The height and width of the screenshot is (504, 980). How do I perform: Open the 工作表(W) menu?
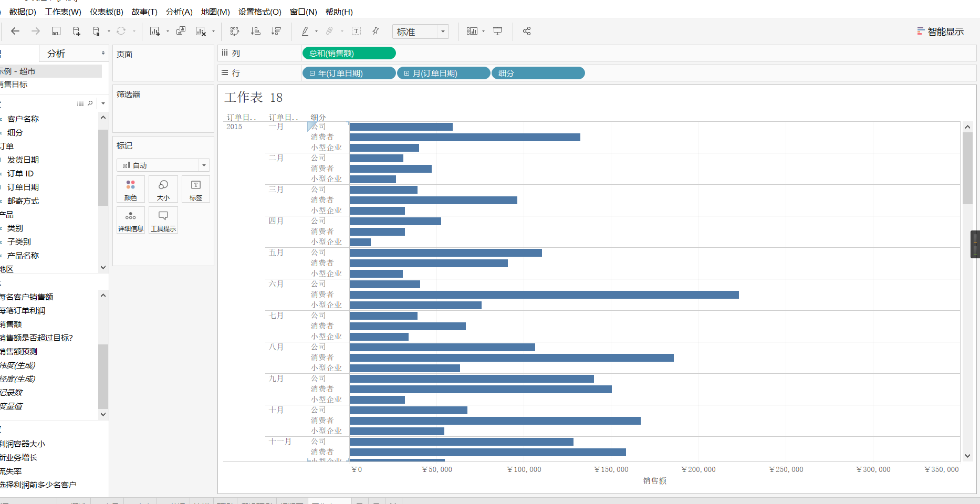[x=63, y=12]
